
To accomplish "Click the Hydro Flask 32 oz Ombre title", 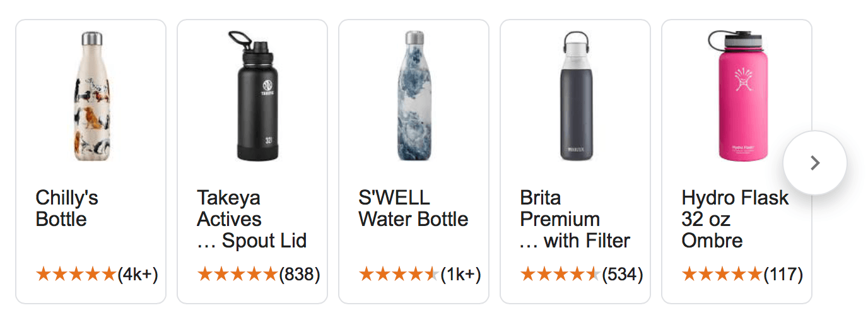I will (x=735, y=219).
